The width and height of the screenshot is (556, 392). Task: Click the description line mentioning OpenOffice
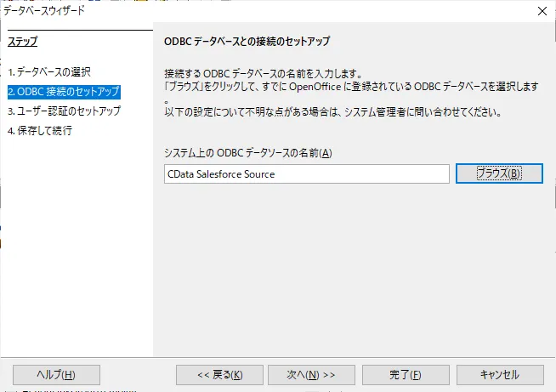353,88
